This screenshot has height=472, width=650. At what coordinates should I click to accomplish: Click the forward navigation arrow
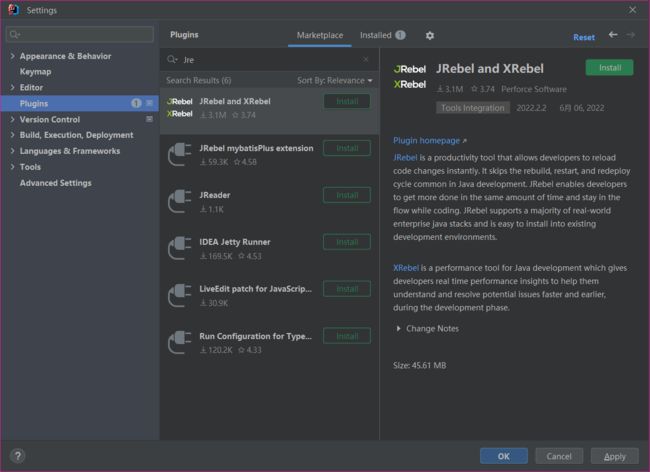[631, 35]
